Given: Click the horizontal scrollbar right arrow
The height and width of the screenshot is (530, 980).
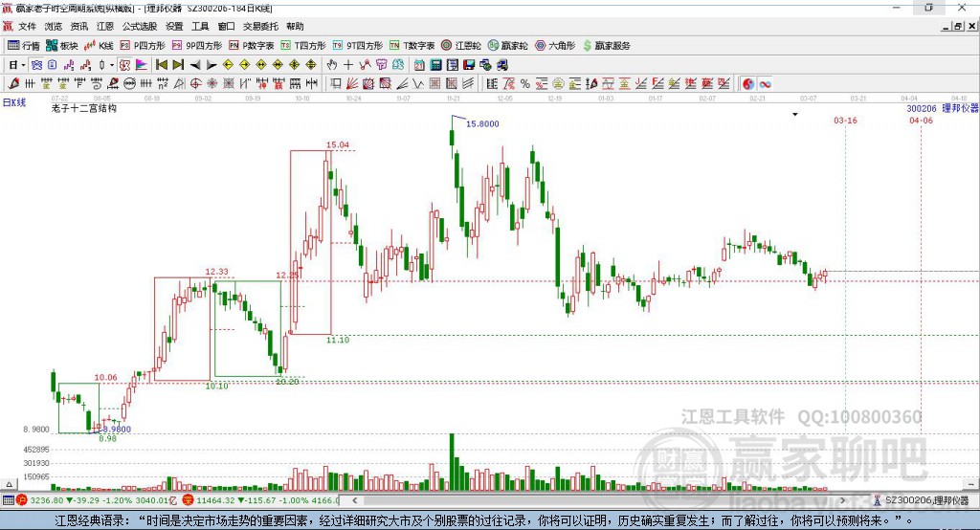Looking at the screenshot, I should point(842,500).
